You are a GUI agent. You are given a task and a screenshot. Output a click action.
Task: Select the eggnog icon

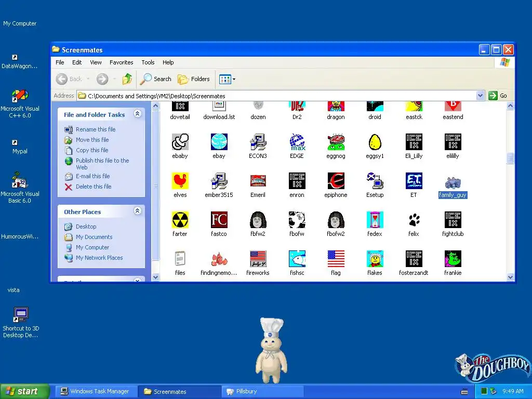click(336, 142)
